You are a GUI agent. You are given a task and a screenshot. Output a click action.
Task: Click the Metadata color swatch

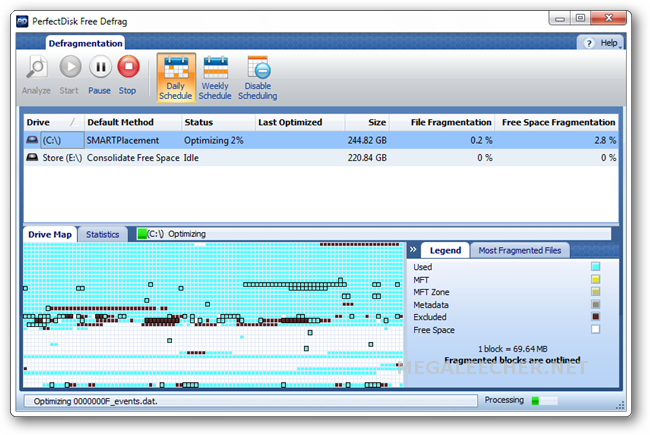pyautogui.click(x=595, y=304)
